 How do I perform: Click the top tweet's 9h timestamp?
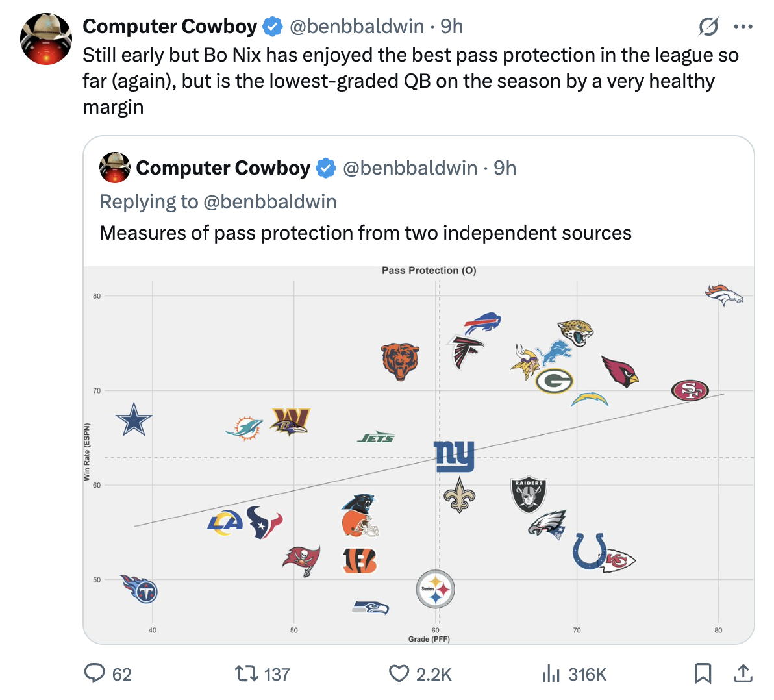click(452, 27)
